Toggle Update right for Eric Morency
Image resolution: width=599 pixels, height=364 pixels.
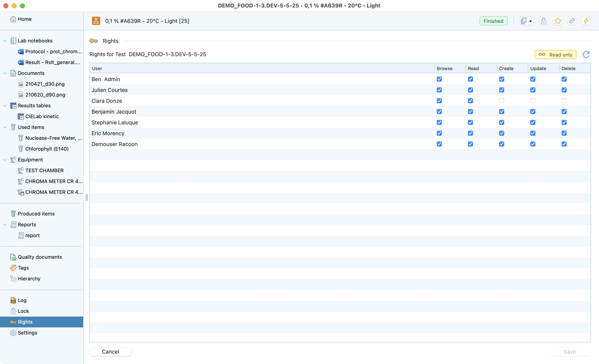pos(533,133)
